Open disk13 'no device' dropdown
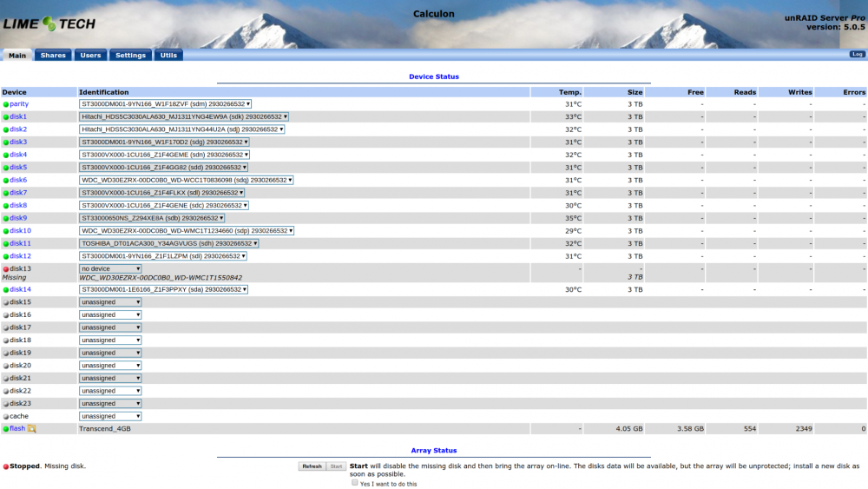The height and width of the screenshot is (489, 868). coord(110,268)
